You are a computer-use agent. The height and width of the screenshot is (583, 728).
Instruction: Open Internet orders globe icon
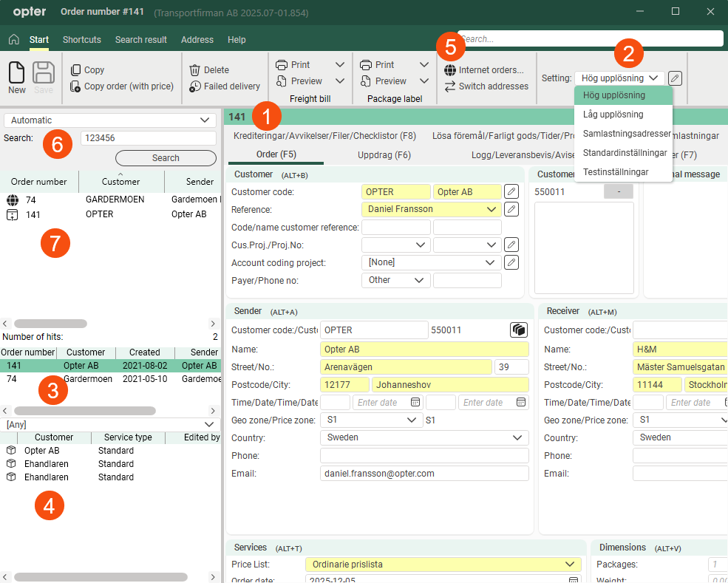click(x=450, y=70)
